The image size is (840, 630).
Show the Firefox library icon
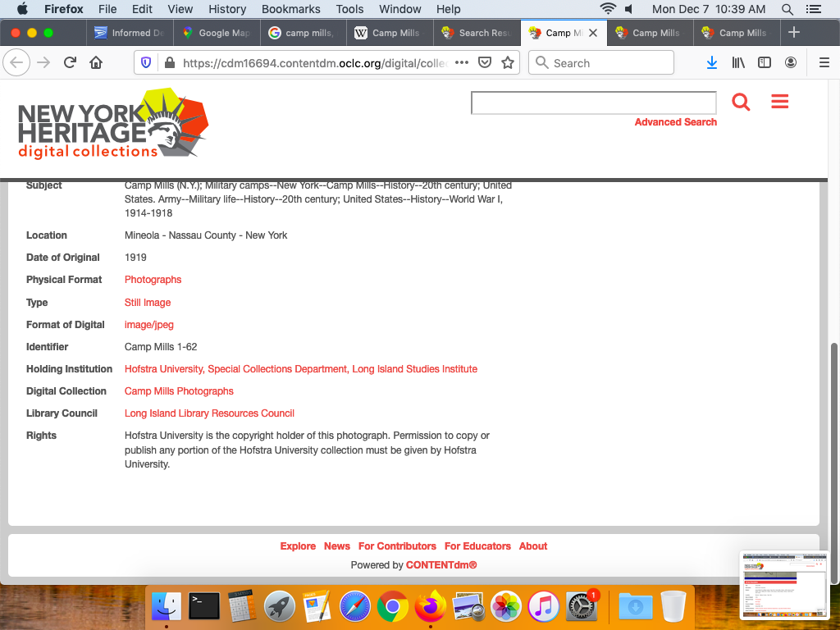pyautogui.click(x=738, y=63)
